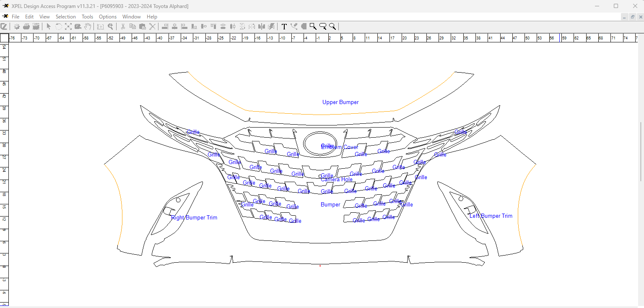Image resolution: width=644 pixels, height=308 pixels.
Task: Open the Edit menu
Action: coord(29,17)
